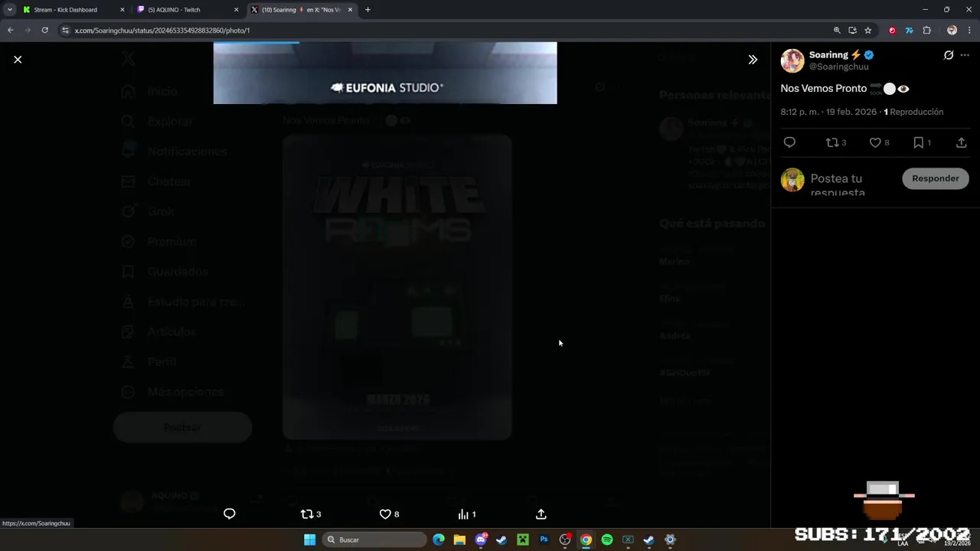Click the reply icon in the side panel

(x=789, y=142)
